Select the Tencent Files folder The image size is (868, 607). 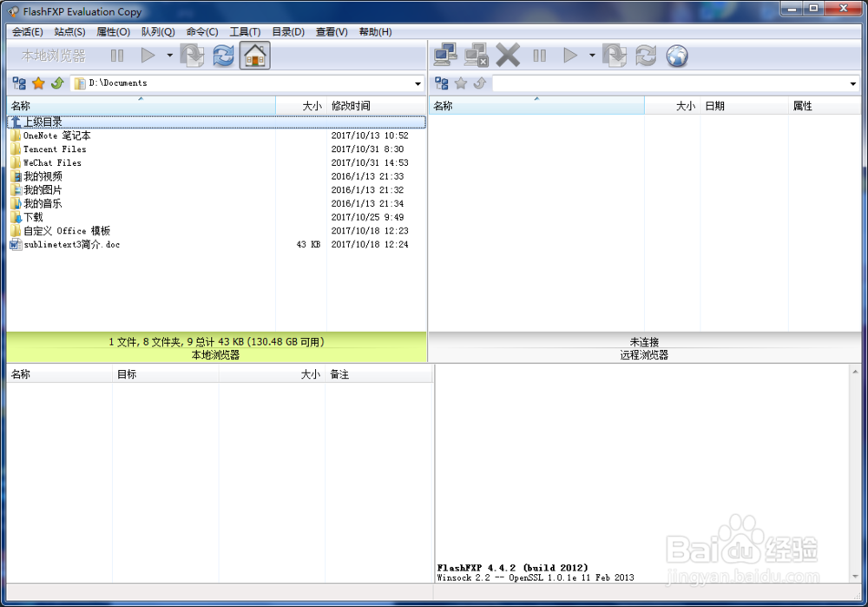216,149
